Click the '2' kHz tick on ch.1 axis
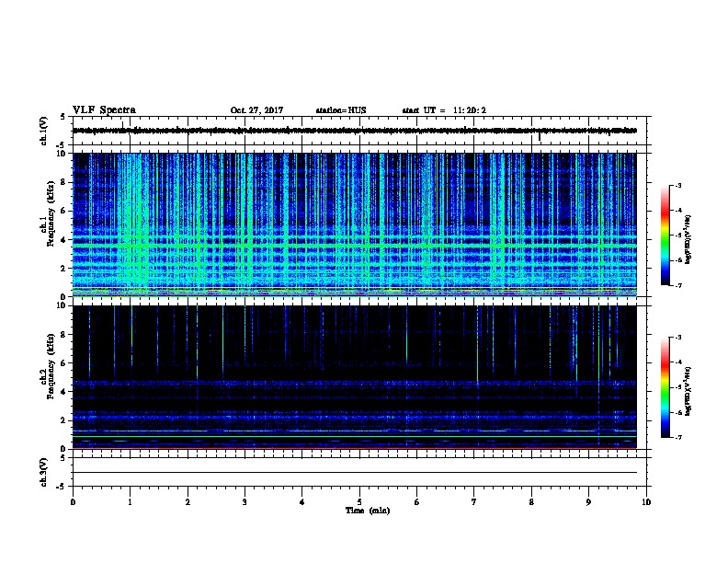Image resolution: width=728 pixels, height=563 pixels. [x=64, y=268]
